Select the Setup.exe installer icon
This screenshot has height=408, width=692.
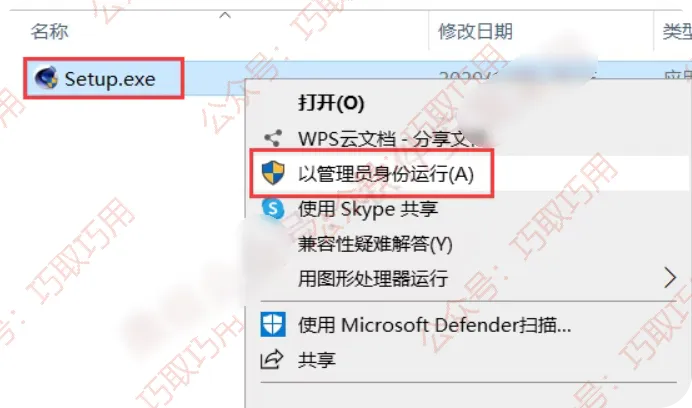pyautogui.click(x=46, y=78)
